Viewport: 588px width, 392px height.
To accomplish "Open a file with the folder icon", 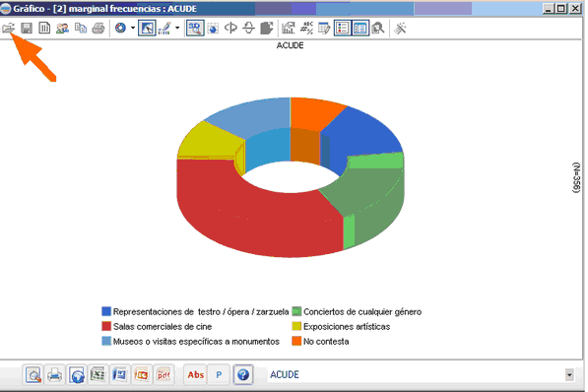I will (8, 29).
